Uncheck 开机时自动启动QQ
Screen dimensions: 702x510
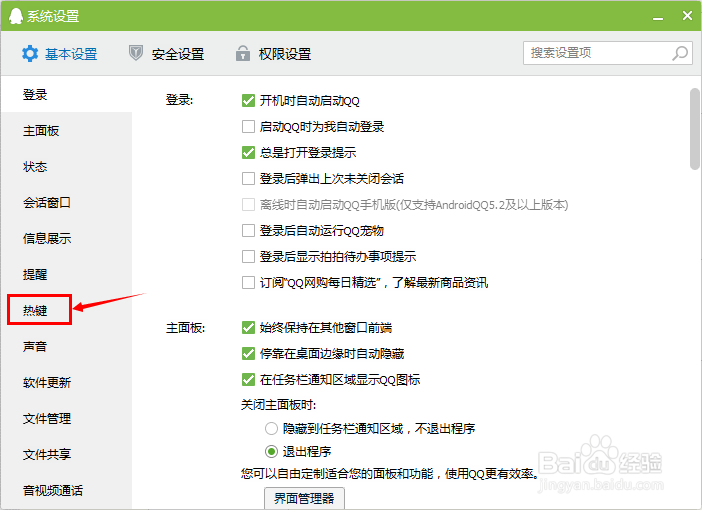pos(248,101)
